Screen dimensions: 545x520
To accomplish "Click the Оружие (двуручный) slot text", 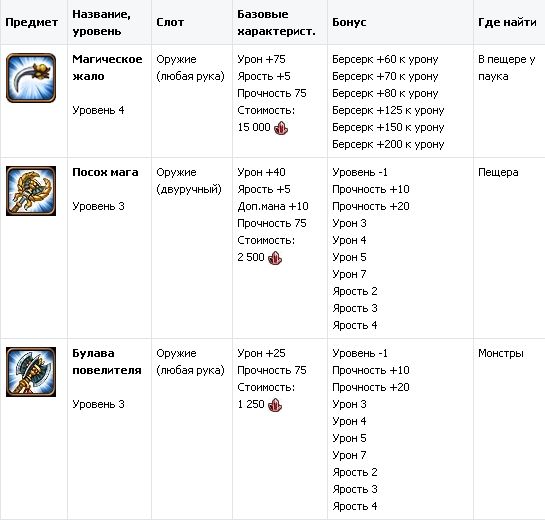I will (x=189, y=181).
